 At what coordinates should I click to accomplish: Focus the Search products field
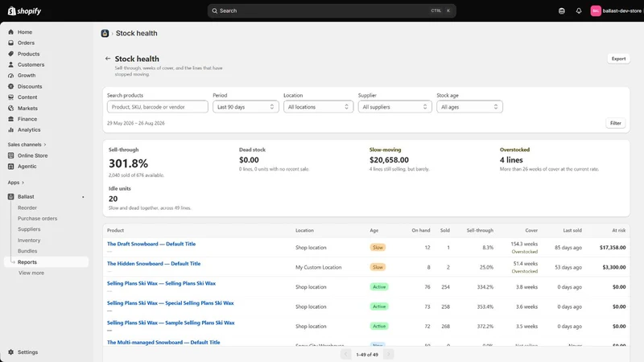(157, 107)
